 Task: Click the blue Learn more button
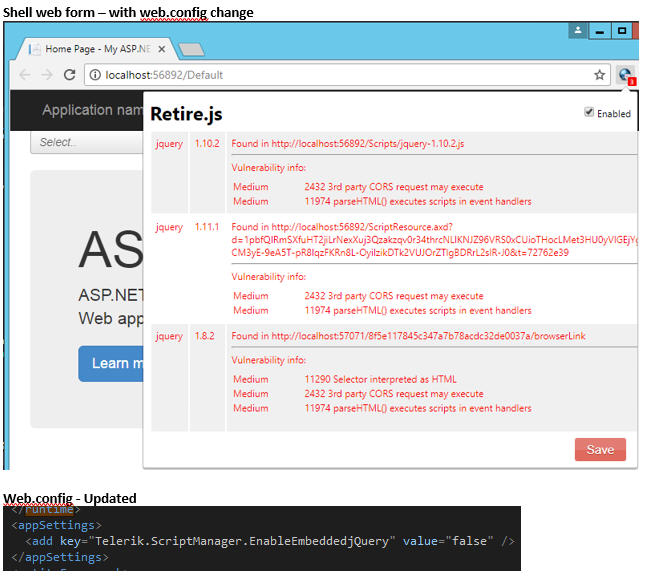tap(112, 363)
